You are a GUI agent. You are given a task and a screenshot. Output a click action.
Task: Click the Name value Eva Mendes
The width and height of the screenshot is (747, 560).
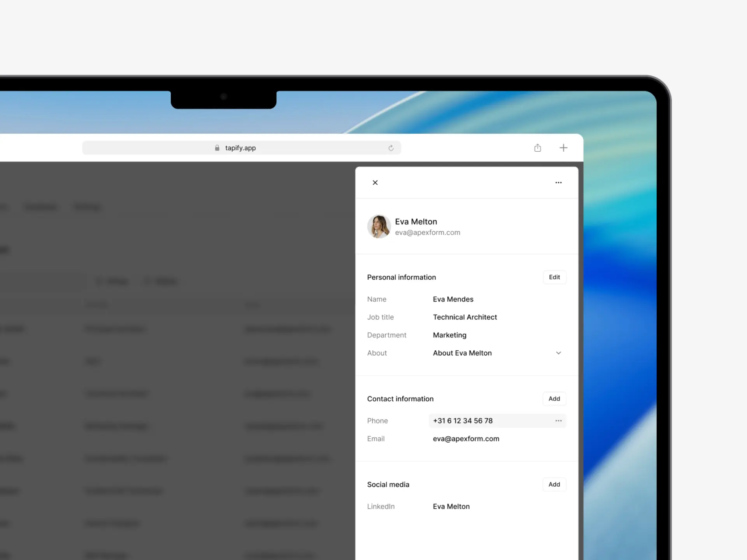point(453,299)
